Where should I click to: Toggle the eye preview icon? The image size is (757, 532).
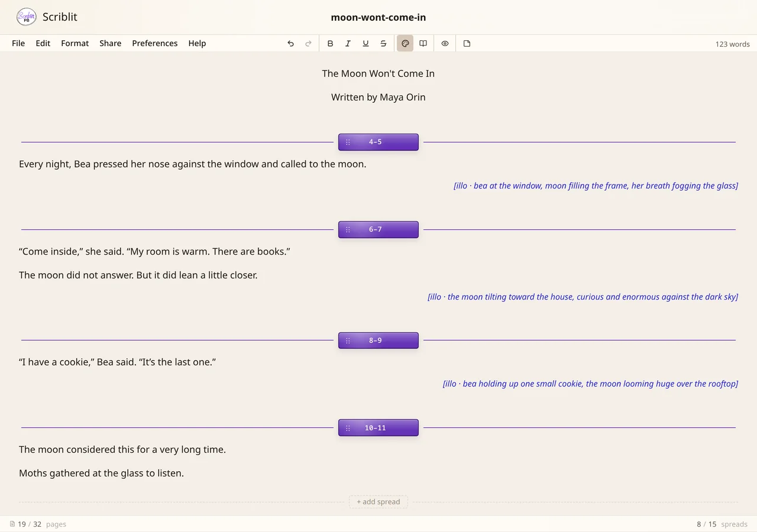pos(445,43)
